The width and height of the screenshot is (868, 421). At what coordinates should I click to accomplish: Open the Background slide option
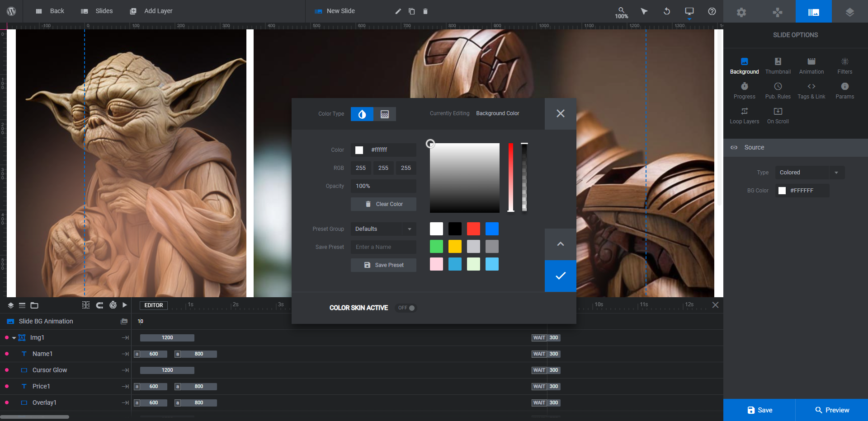pyautogui.click(x=745, y=66)
